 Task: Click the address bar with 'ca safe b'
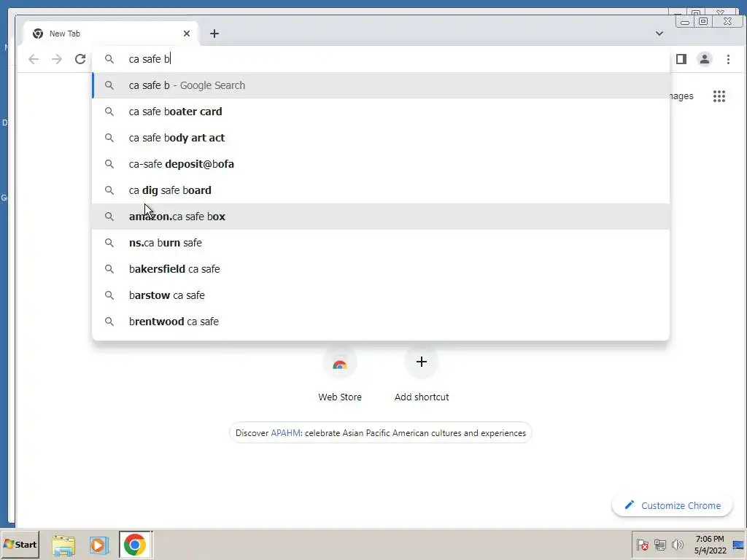tap(381, 59)
